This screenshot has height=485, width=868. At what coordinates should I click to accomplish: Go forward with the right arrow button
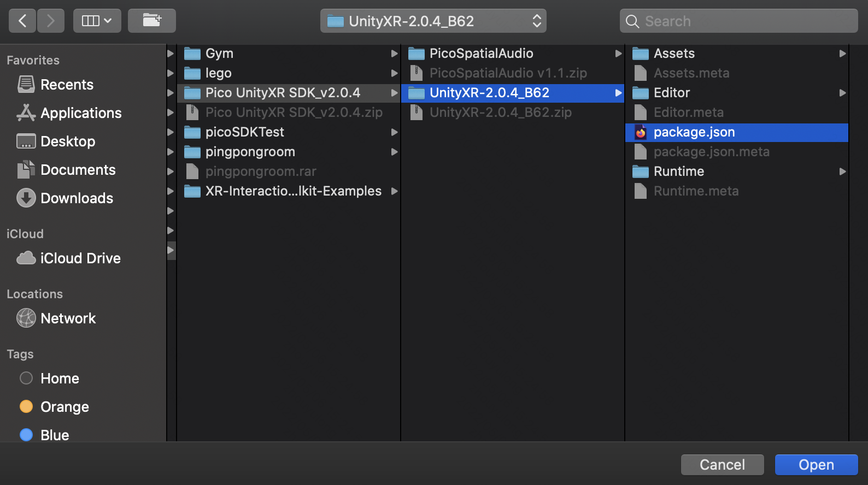point(51,21)
